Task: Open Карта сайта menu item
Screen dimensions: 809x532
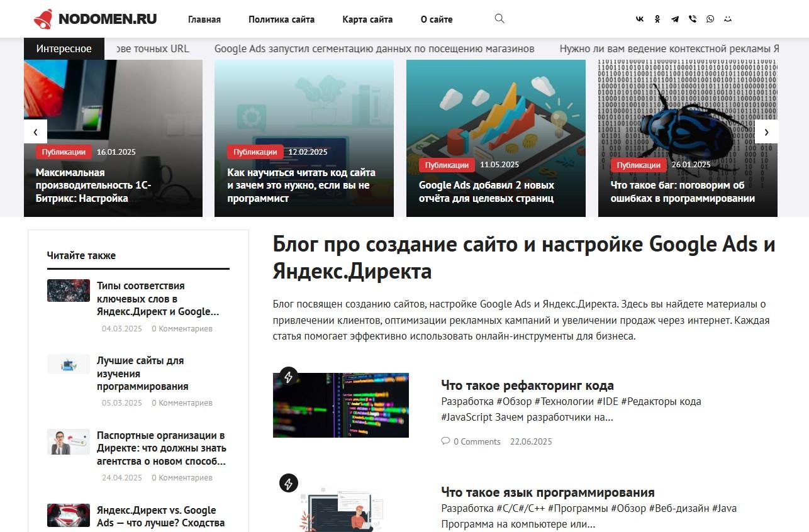Action: point(367,19)
